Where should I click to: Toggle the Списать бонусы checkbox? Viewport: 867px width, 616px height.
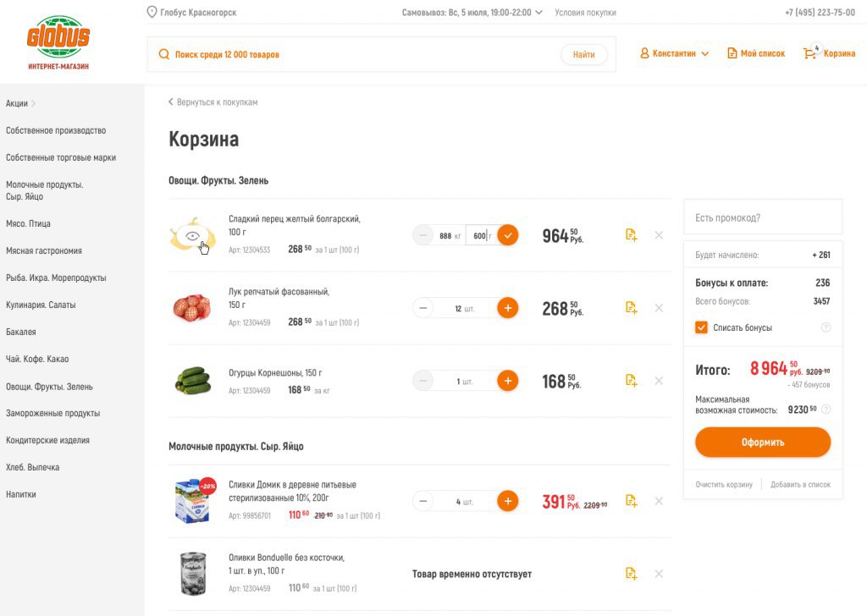pos(701,327)
